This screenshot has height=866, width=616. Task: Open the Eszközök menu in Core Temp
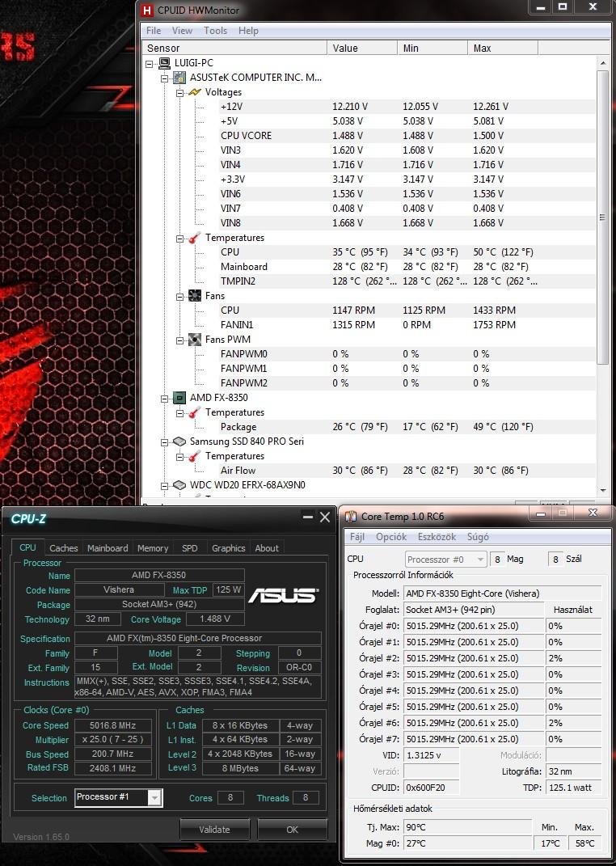[x=437, y=537]
